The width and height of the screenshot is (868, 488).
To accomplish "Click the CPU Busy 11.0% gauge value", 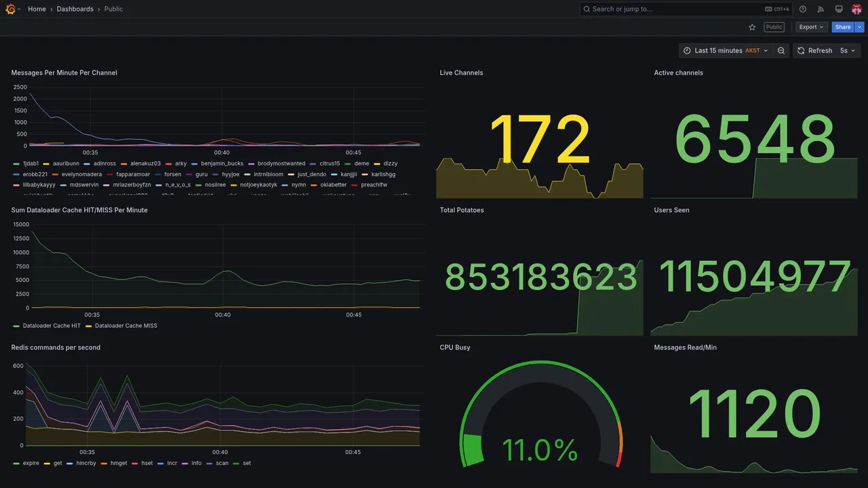I will 540,450.
